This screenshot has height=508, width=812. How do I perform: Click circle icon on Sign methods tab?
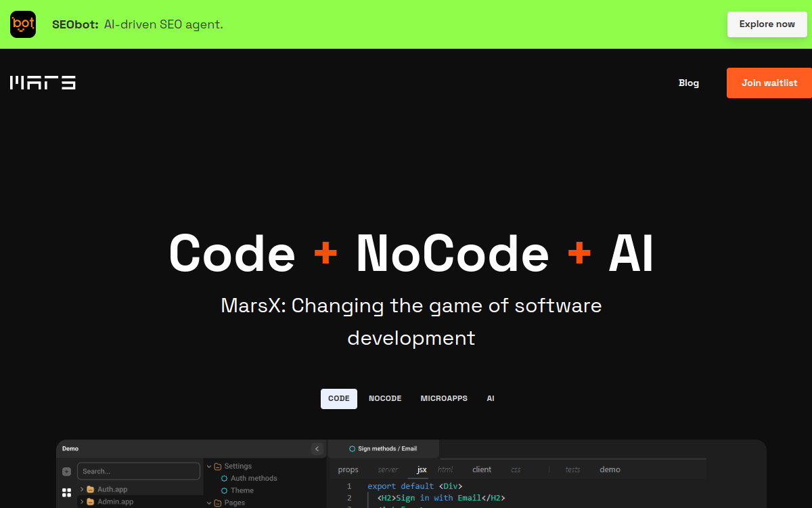[352, 448]
